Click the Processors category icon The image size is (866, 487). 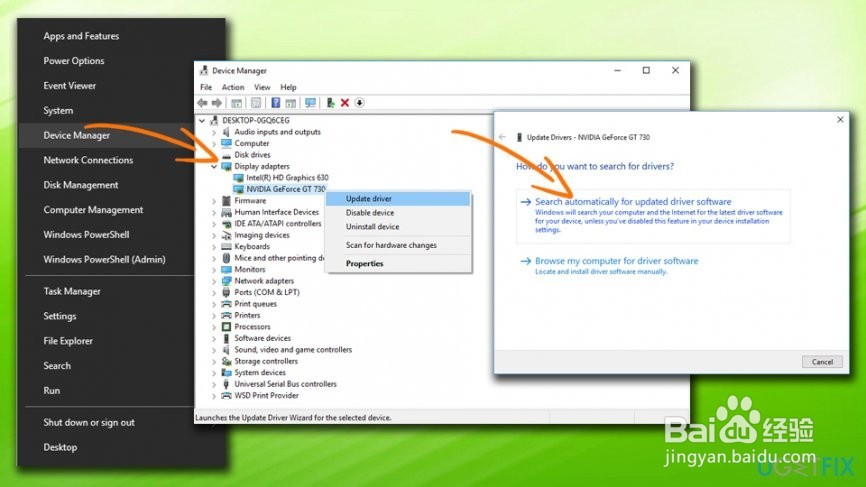226,327
